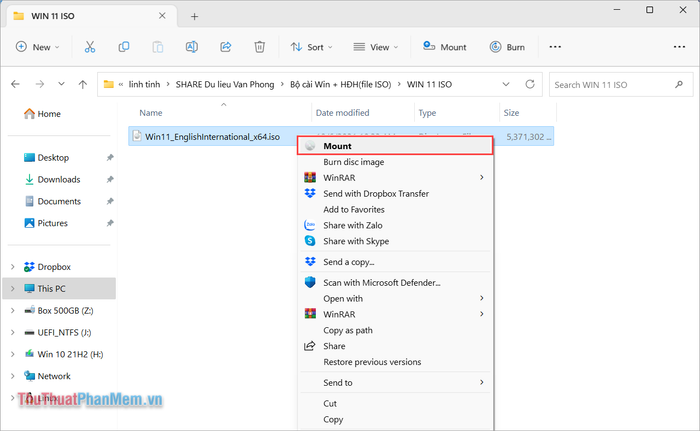
Task: Expand the Win 10 21H2 (H:) node
Action: coord(12,354)
